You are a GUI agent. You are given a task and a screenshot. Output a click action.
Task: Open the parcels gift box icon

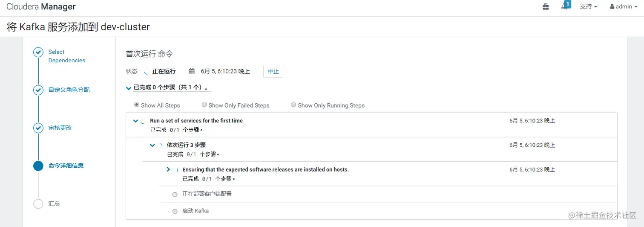(x=546, y=6)
